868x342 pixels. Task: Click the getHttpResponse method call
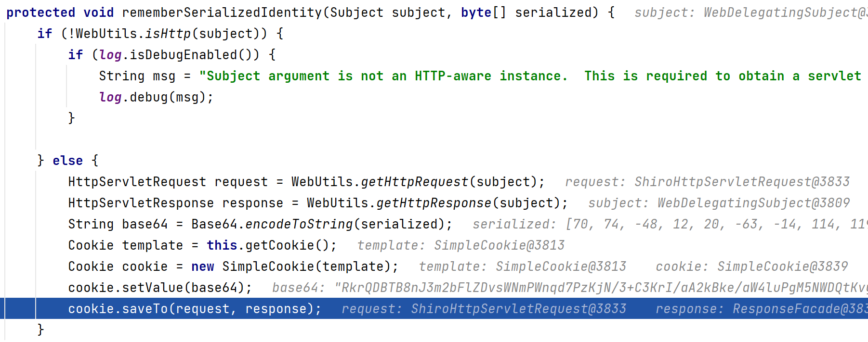434,203
